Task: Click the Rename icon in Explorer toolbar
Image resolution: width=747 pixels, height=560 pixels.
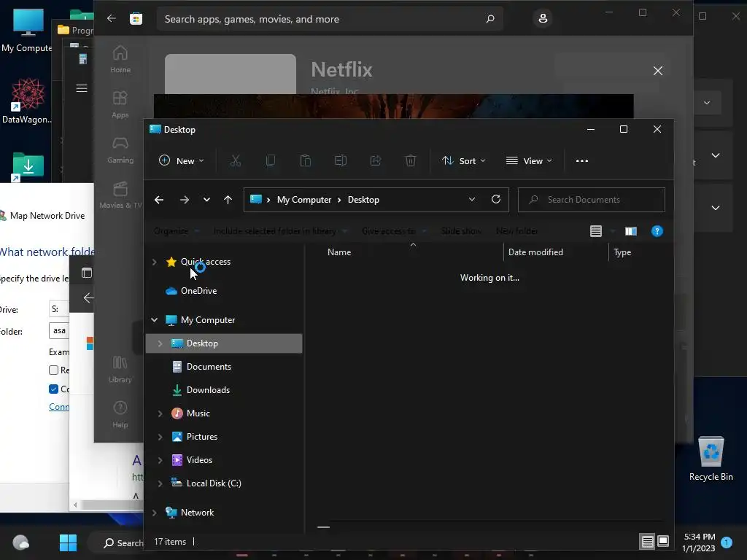Action: pyautogui.click(x=341, y=161)
